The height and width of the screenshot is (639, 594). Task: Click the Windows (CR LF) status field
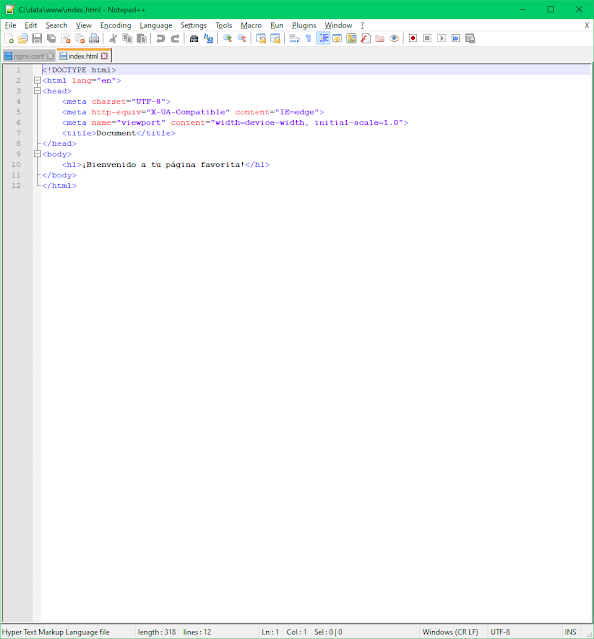pos(450,632)
